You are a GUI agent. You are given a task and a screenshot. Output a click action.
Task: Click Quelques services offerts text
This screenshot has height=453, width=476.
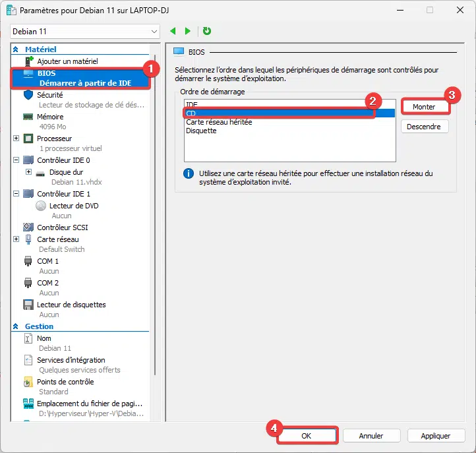coord(80,370)
